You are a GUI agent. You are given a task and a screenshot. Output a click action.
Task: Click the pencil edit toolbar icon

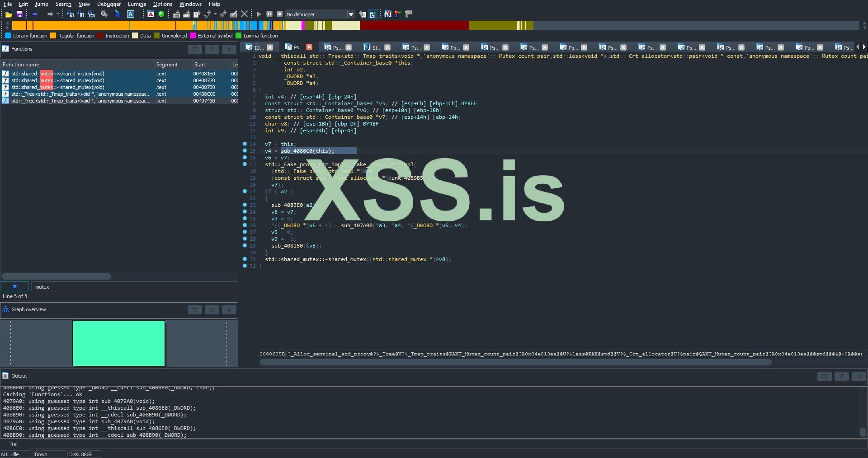point(234,14)
